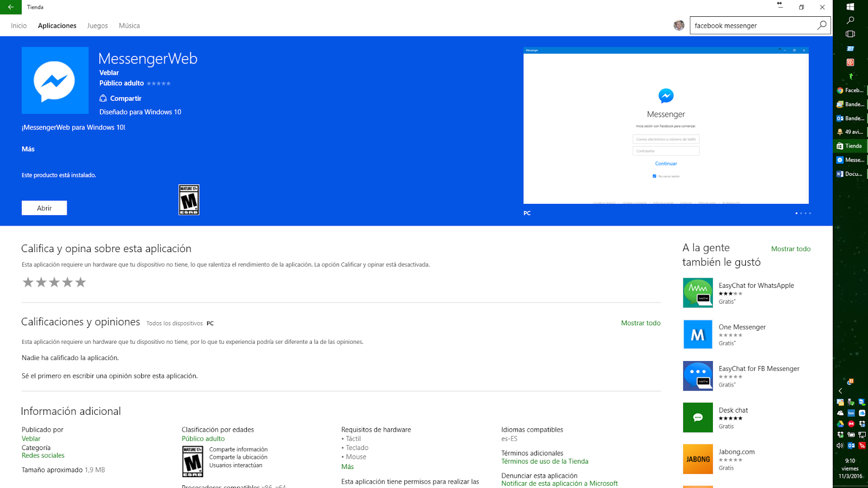The width and height of the screenshot is (868, 488).
Task: Switch to the Word document taskbar window
Action: pyautogui.click(x=850, y=174)
